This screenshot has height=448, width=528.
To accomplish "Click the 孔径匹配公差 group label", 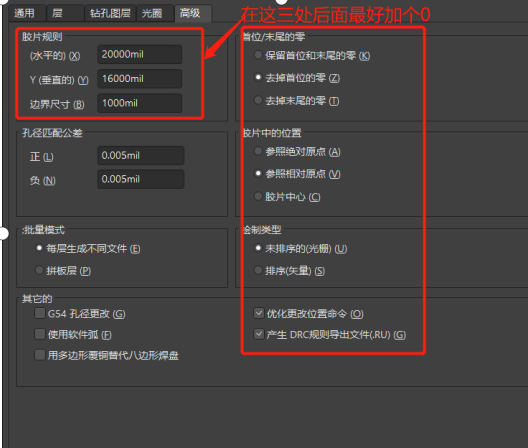I will 52,133.
